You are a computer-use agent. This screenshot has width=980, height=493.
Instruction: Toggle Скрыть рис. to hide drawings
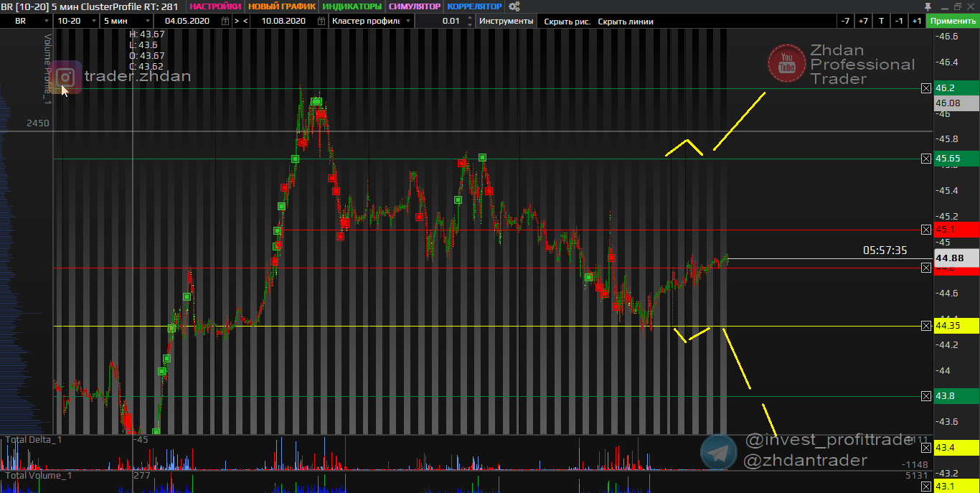pyautogui.click(x=567, y=22)
